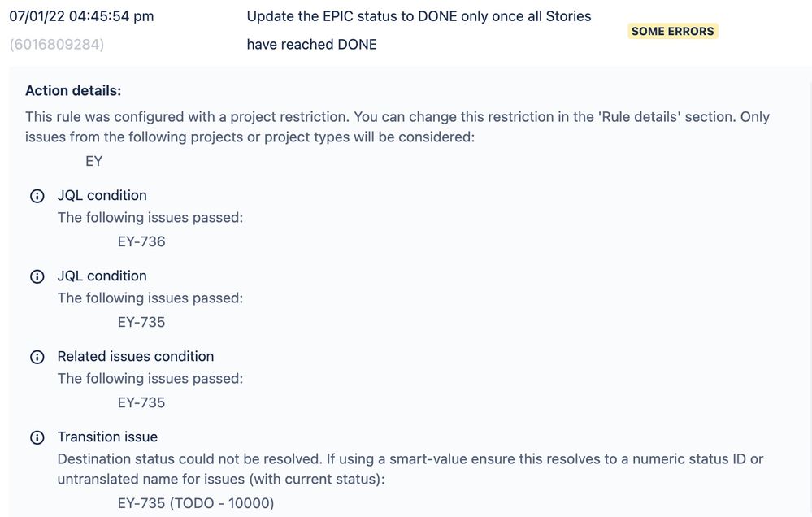
Task: Select the 'Related issues condition' label
Action: tap(135, 356)
